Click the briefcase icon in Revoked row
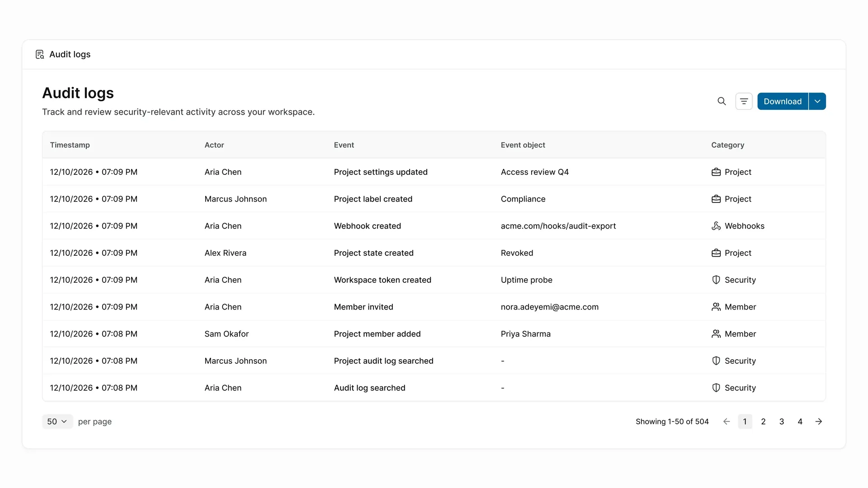The width and height of the screenshot is (868, 488). point(716,253)
